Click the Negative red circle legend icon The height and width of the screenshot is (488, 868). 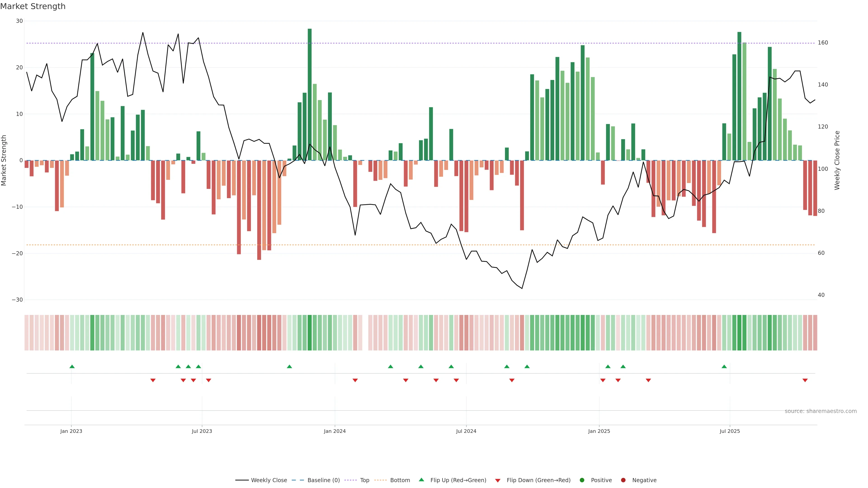pos(623,480)
